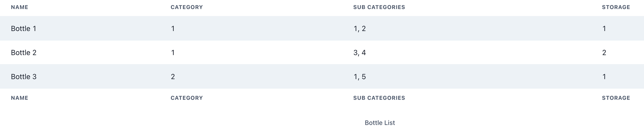Image resolution: width=644 pixels, height=136 pixels.
Task: Click the NAME column header at top
Action: click(x=20, y=7)
